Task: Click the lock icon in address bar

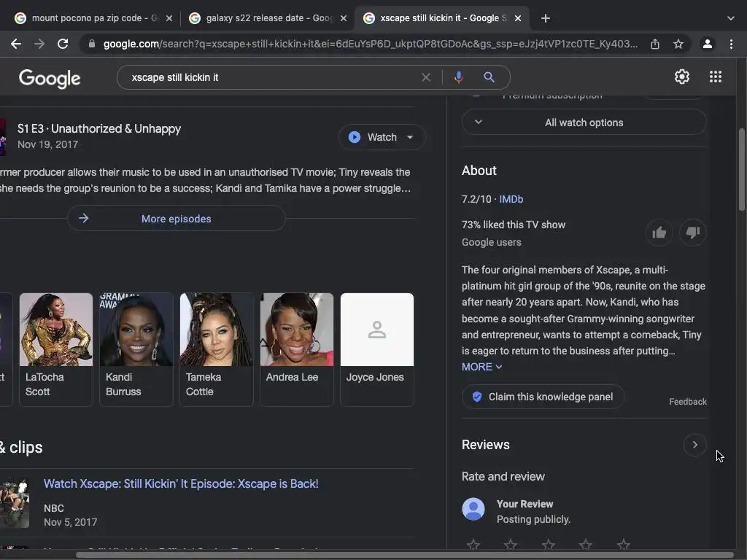Action: [92, 44]
